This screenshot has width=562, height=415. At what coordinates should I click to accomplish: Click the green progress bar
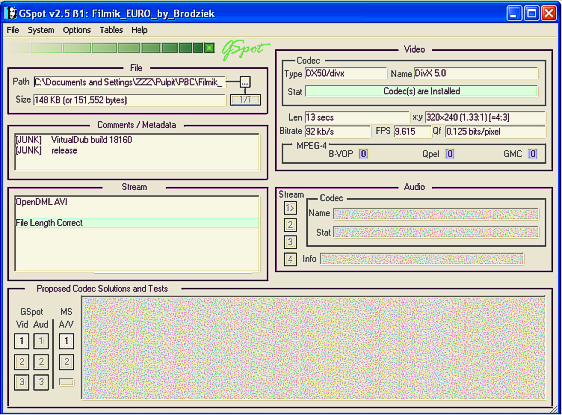pos(111,48)
